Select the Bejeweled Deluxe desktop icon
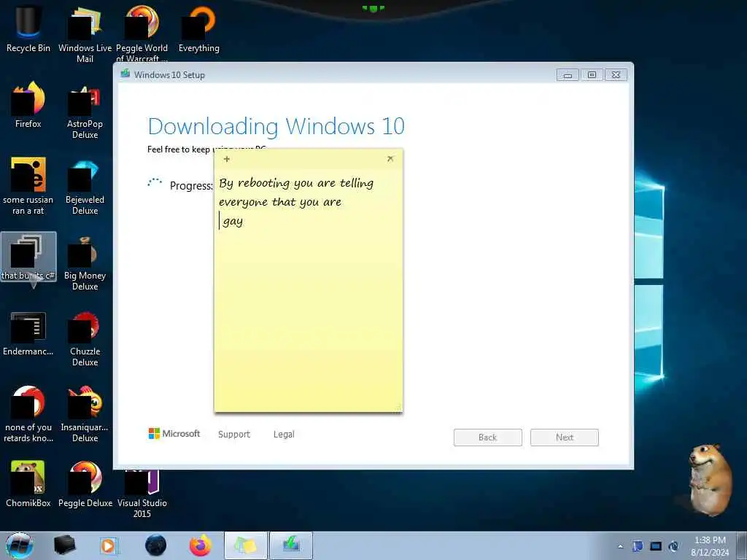The height and width of the screenshot is (560, 747). tap(85, 187)
